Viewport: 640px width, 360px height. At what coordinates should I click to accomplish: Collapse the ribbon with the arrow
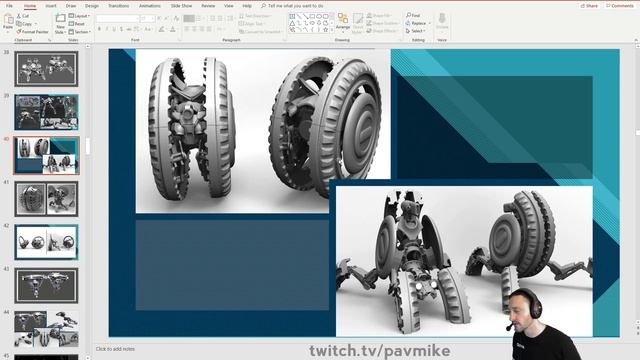point(636,40)
